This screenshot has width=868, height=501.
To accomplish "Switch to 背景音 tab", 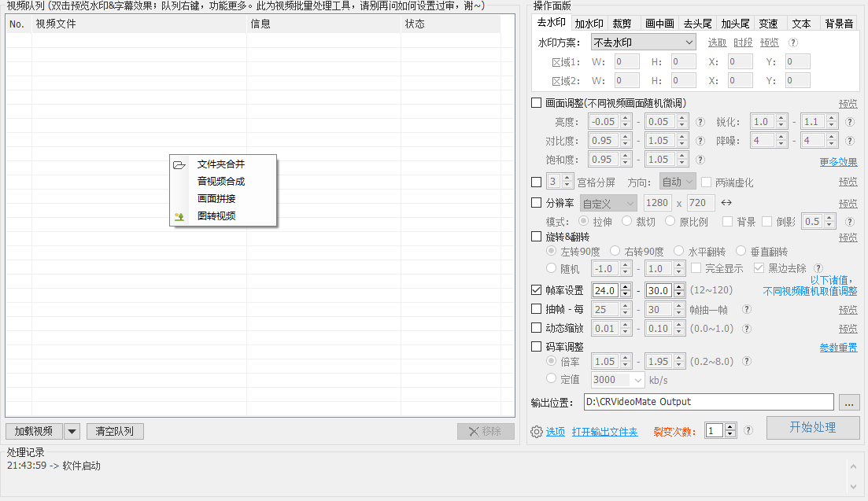I will click(x=839, y=24).
